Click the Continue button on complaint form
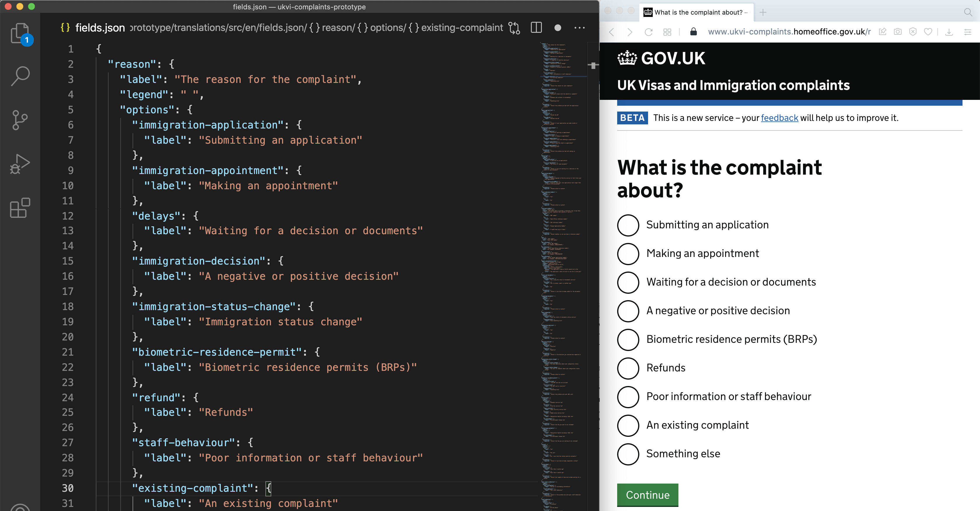 point(647,495)
